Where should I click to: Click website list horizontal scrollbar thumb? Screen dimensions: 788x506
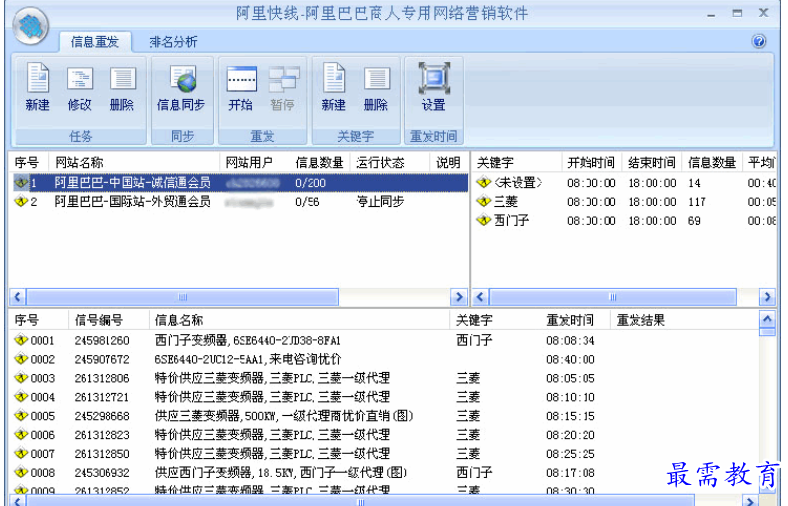pos(182,297)
